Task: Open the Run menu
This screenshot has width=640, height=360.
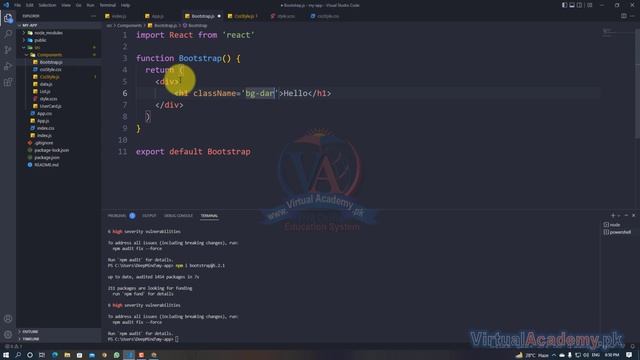Action: (x=91, y=5)
